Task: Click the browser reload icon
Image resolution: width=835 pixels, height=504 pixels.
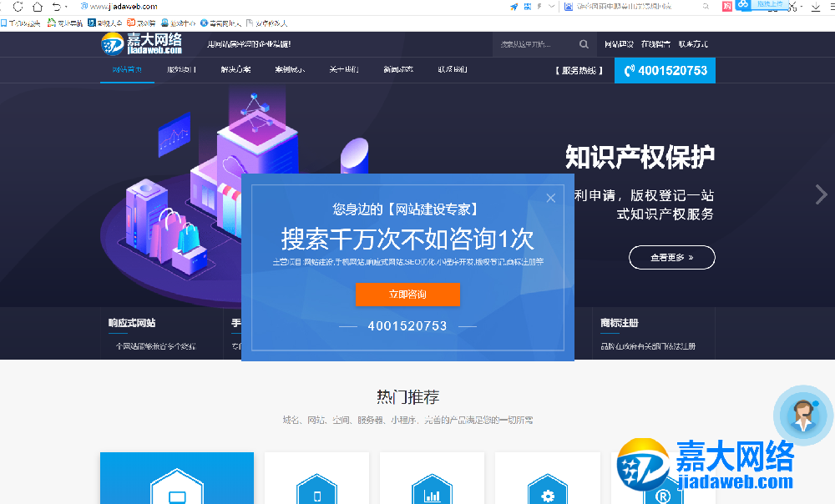Action: pyautogui.click(x=18, y=6)
